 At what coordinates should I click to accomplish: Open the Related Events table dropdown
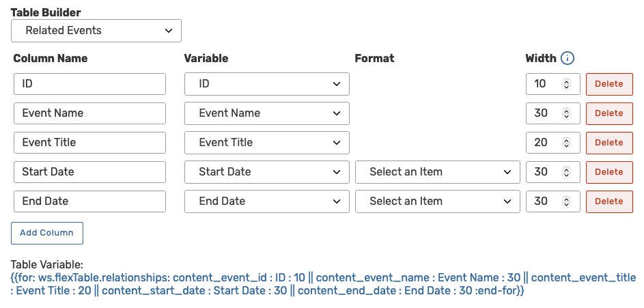coord(96,31)
